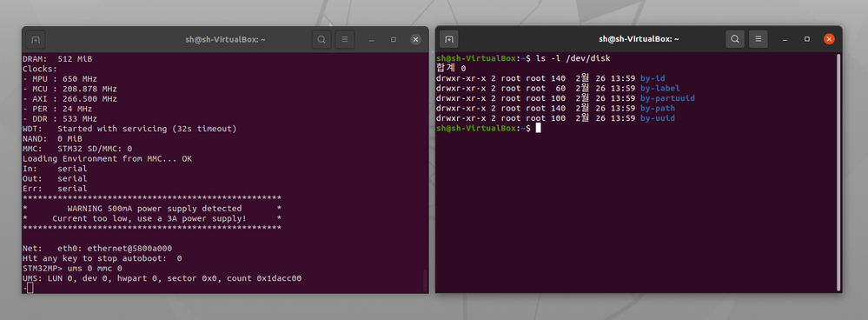The width and height of the screenshot is (868, 320).
Task: Click the WDT started with servicing line
Action: [x=129, y=129]
